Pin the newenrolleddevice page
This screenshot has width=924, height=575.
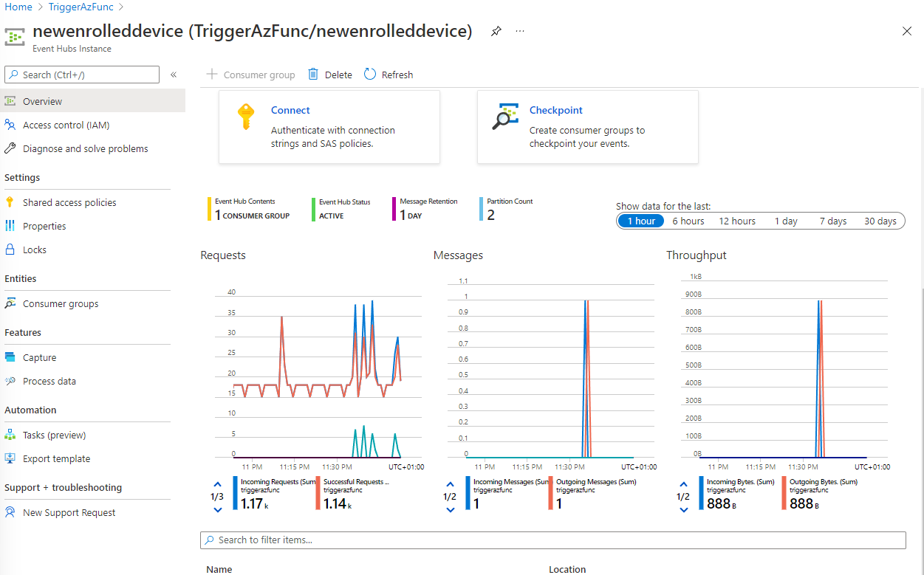(x=496, y=31)
